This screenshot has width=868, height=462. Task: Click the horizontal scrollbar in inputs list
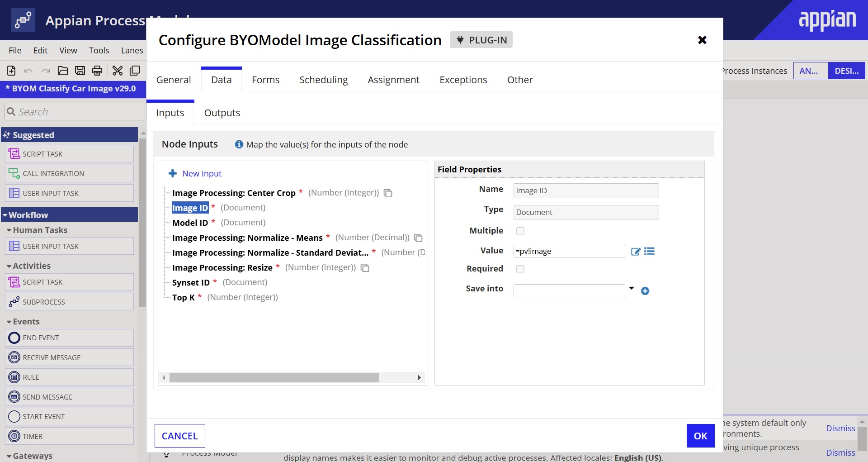click(274, 377)
